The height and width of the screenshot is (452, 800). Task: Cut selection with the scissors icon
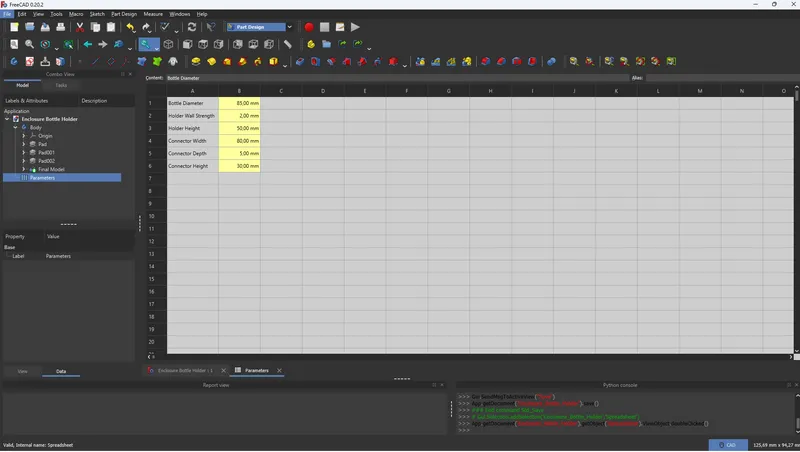[x=80, y=27]
